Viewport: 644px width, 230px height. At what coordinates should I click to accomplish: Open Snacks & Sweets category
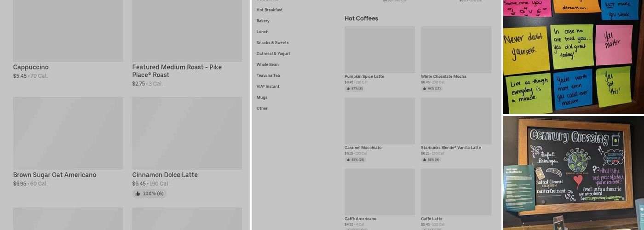tap(273, 43)
